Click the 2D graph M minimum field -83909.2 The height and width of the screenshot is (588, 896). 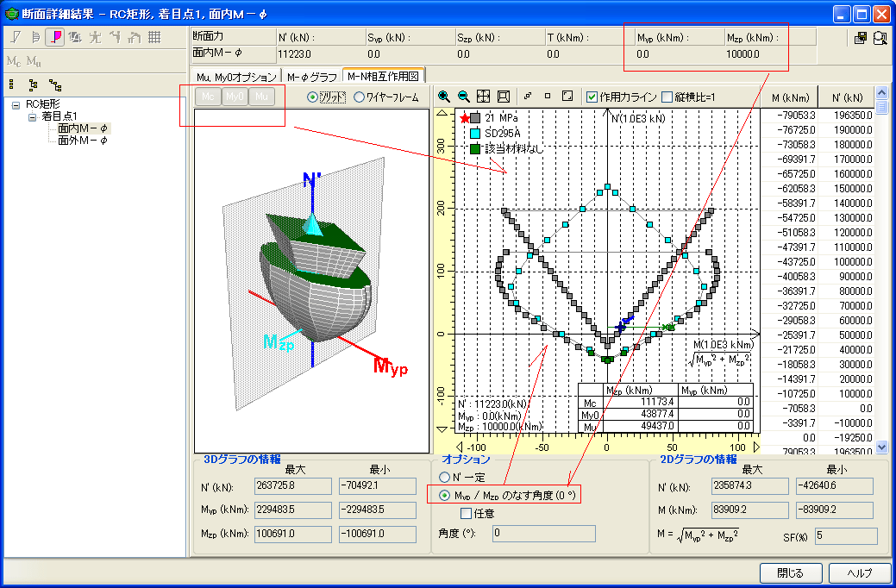coord(834,510)
